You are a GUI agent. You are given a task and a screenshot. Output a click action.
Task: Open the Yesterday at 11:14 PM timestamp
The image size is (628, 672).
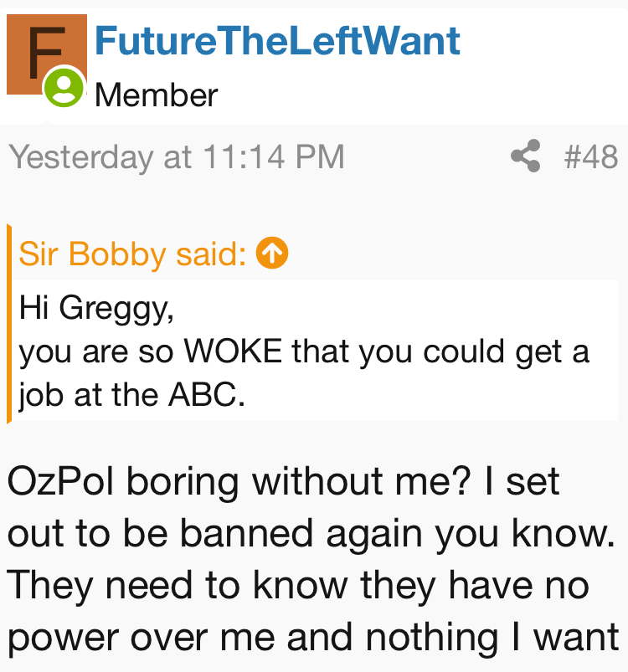177,156
